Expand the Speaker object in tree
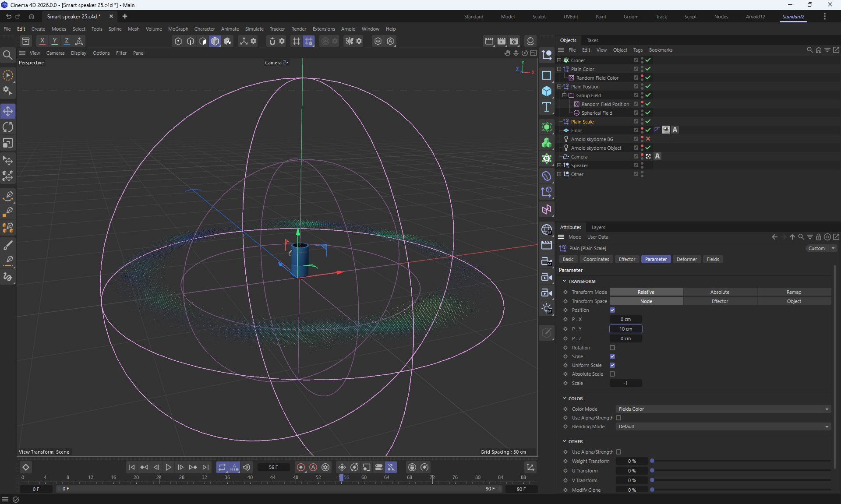This screenshot has width=841, height=504. tap(559, 166)
